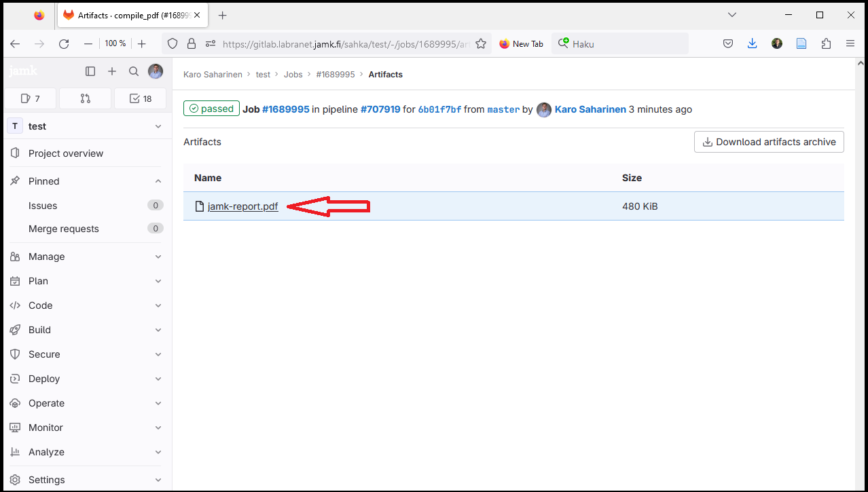Open merge requests shortcut icon in sidebar

(x=85, y=98)
